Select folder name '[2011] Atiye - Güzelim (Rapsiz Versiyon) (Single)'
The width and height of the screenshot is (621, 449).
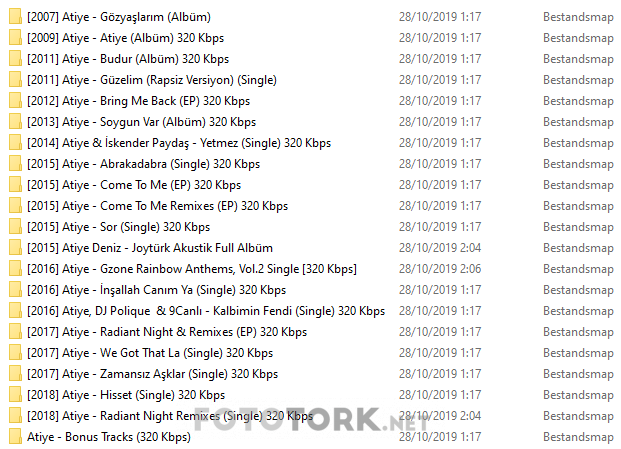152,80
